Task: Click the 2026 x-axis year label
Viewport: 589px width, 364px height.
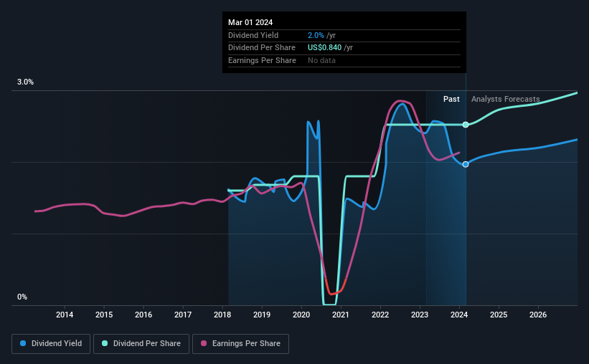Action: 538,315
